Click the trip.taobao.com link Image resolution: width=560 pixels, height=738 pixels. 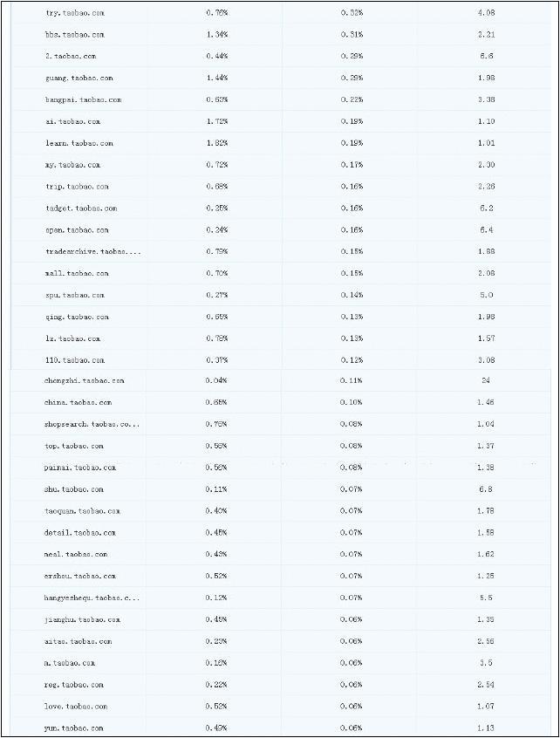(x=77, y=187)
